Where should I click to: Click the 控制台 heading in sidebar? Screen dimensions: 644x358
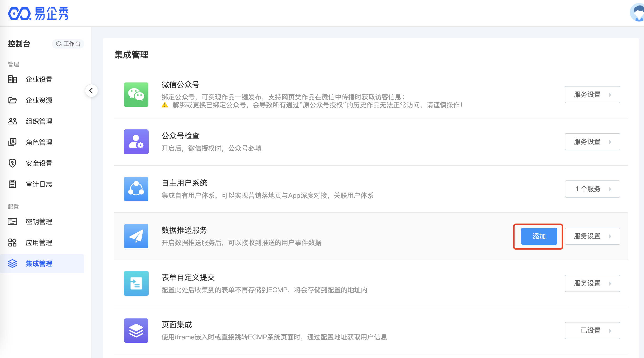(x=19, y=44)
